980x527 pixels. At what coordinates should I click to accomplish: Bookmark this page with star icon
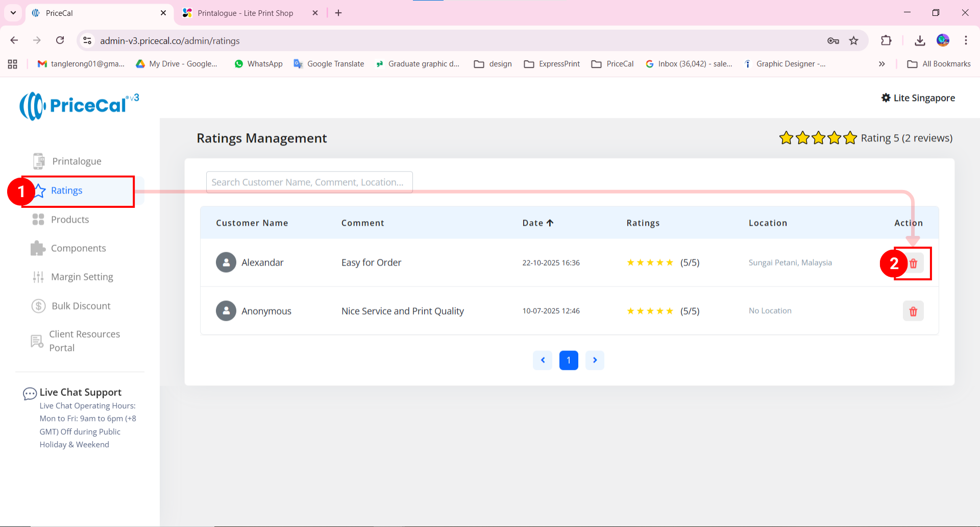(x=854, y=41)
